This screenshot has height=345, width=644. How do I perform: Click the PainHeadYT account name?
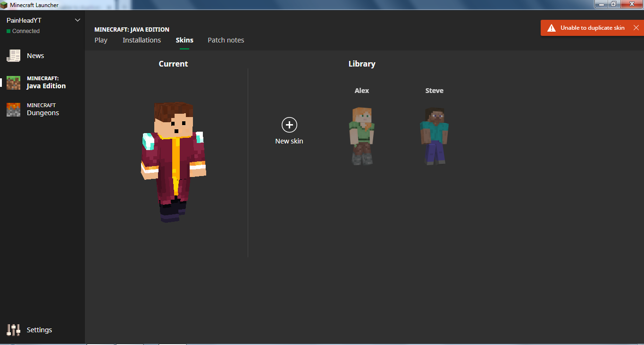[x=24, y=21]
